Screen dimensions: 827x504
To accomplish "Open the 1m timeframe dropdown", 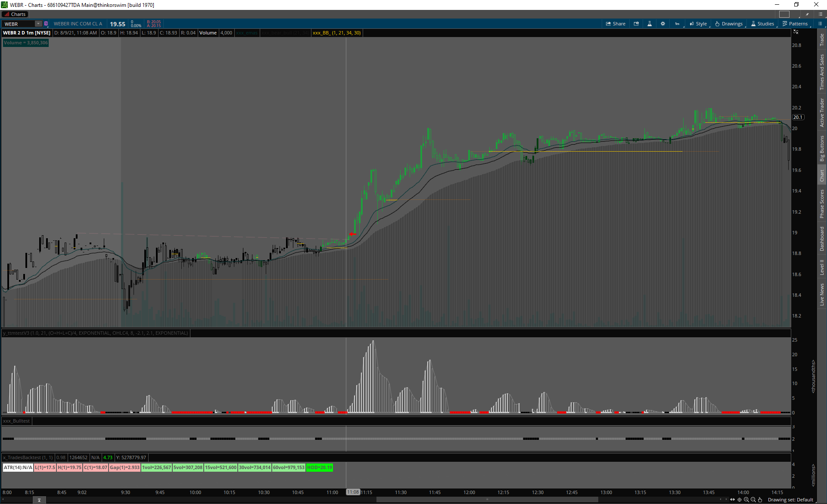I will coord(678,24).
